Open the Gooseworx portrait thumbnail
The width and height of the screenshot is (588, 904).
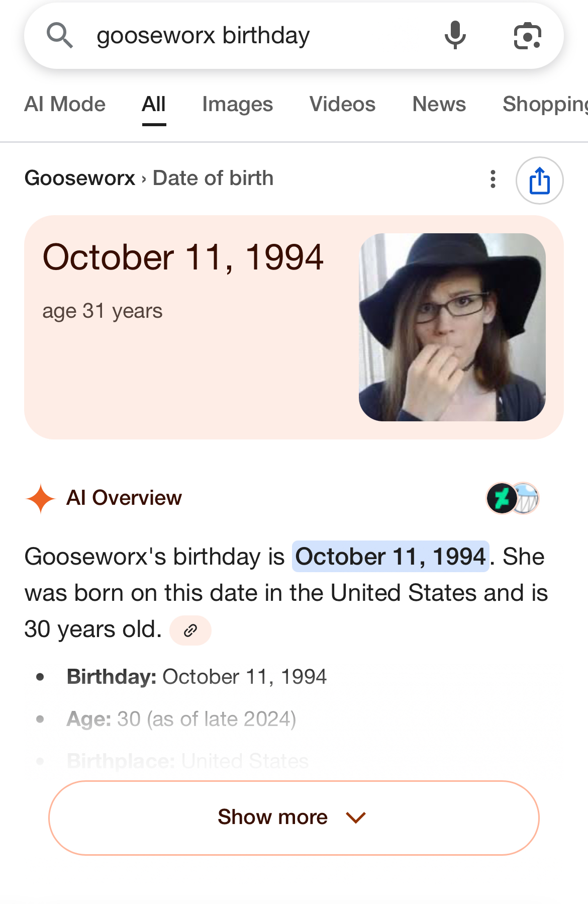pyautogui.click(x=452, y=327)
